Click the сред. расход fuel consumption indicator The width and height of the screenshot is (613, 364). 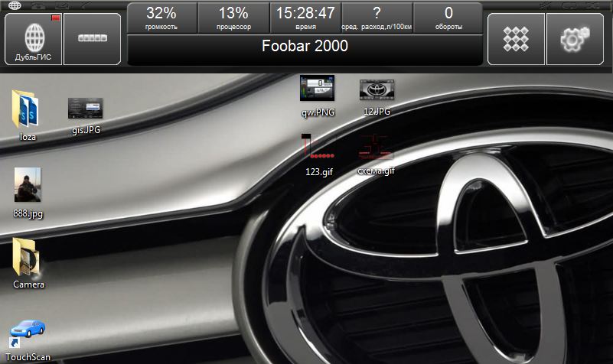click(x=377, y=18)
